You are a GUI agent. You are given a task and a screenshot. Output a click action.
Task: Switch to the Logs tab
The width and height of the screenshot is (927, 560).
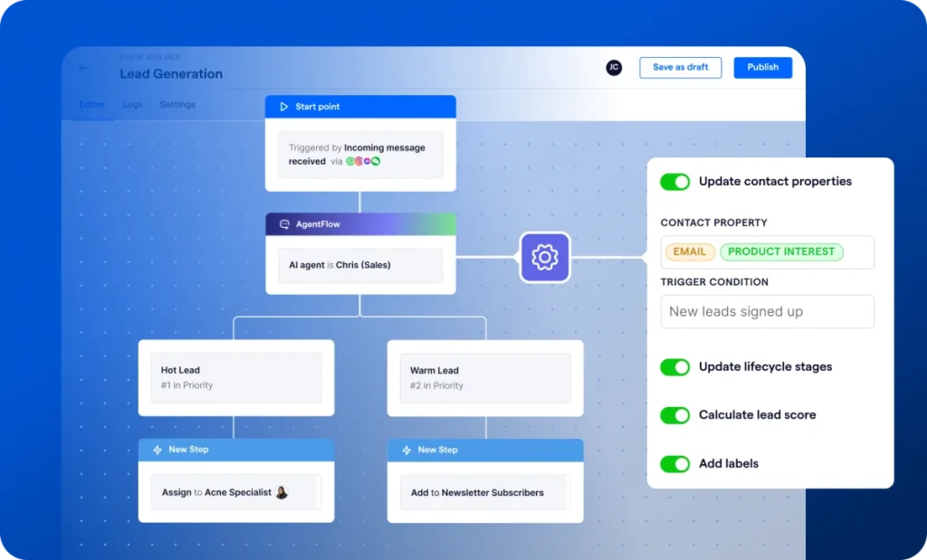[132, 105]
